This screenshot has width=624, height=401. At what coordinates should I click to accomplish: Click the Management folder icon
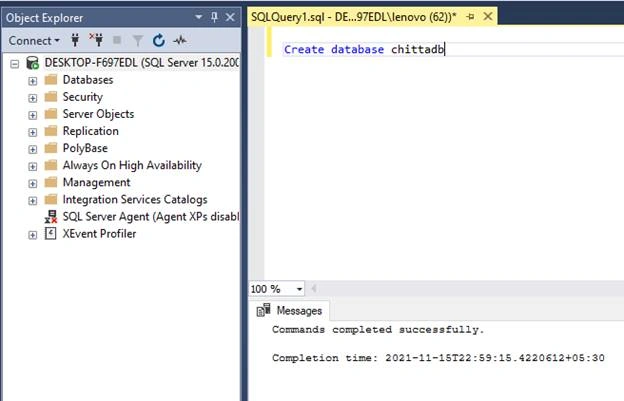[51, 182]
